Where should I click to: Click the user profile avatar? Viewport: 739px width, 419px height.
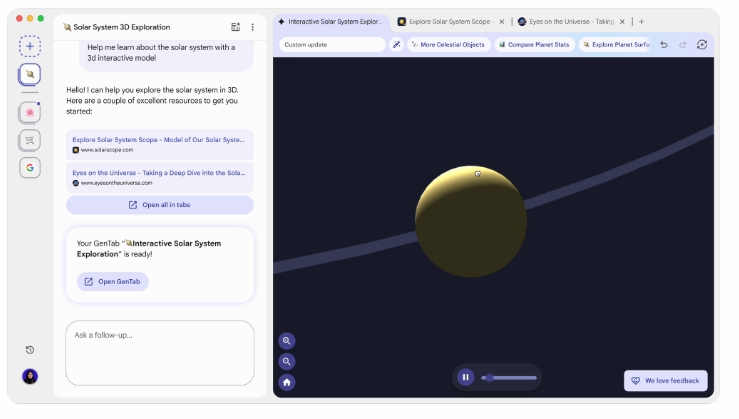[x=30, y=377]
